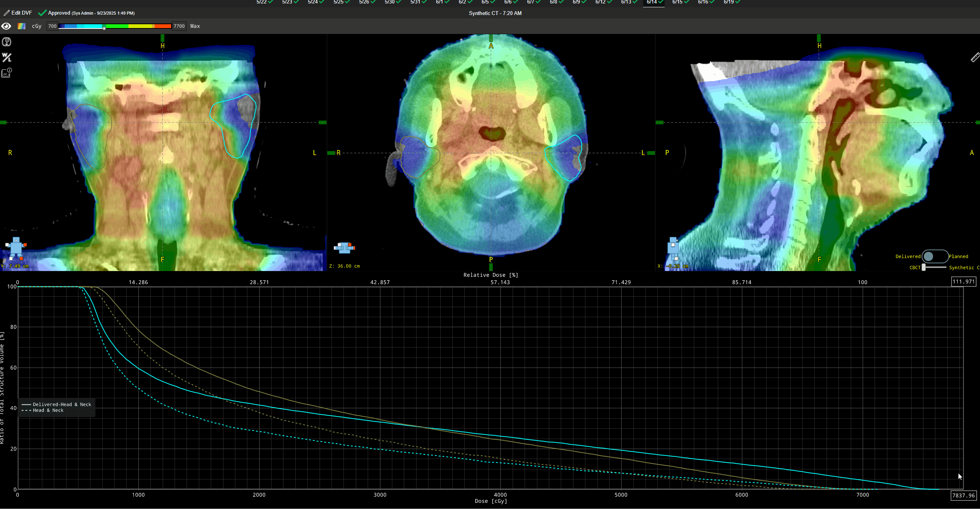Edit the maximum dose 7700 field

(x=179, y=26)
